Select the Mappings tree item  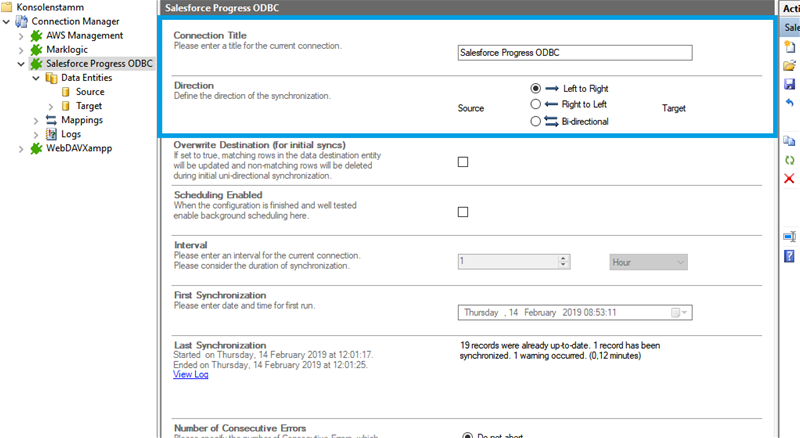pos(82,120)
